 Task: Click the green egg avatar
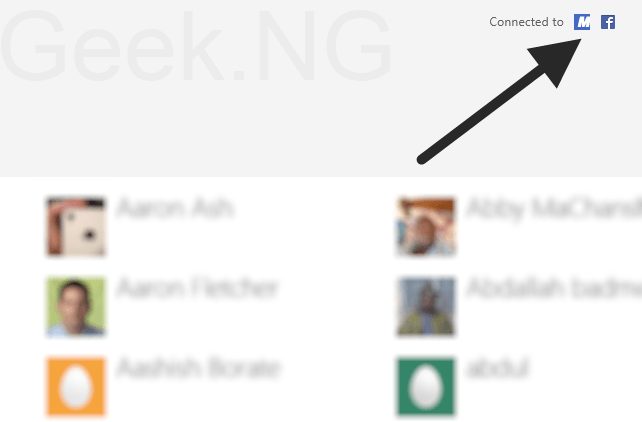coord(426,386)
